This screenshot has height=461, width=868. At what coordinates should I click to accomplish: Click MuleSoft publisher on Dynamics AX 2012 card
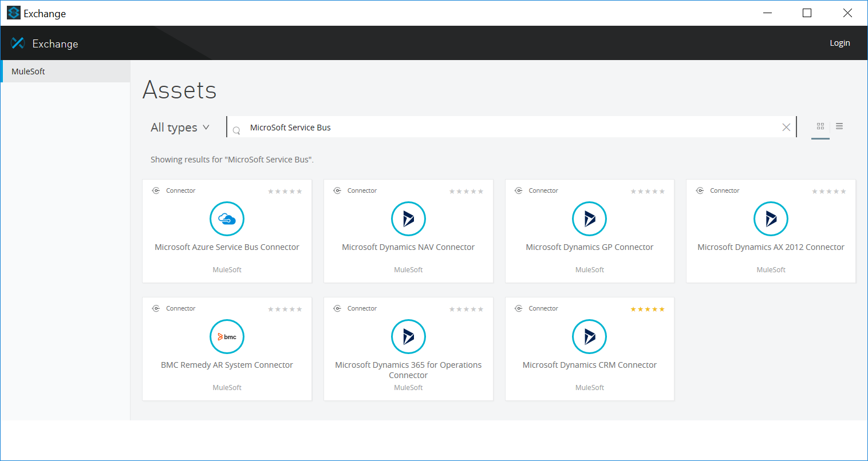[771, 270]
